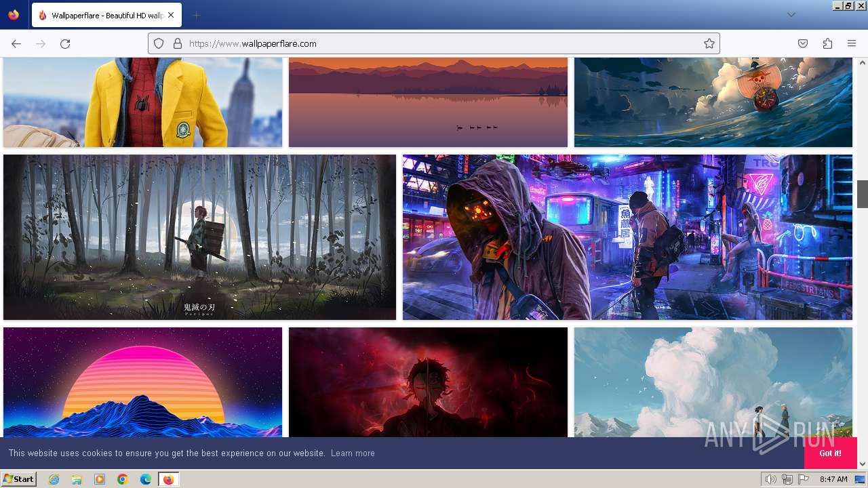Open the orange mountain lake sunset wallpaper
Screen dimensions: 868x488
pos(428,102)
